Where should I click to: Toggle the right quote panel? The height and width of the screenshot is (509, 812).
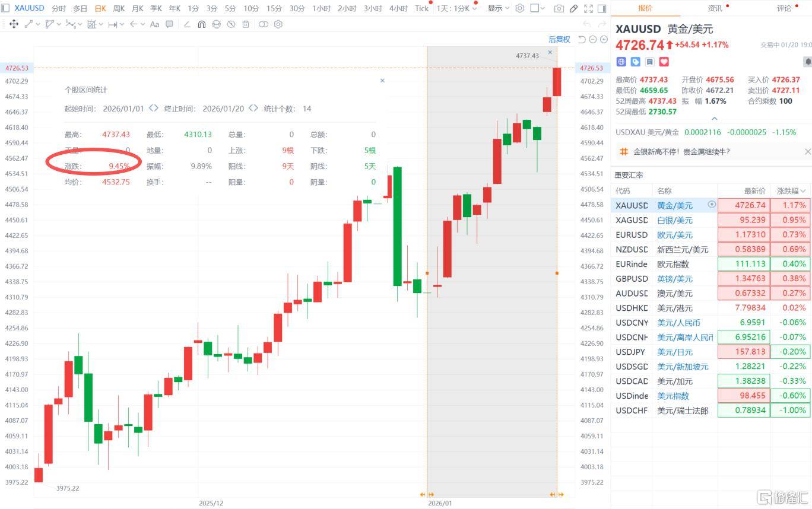tap(602, 8)
